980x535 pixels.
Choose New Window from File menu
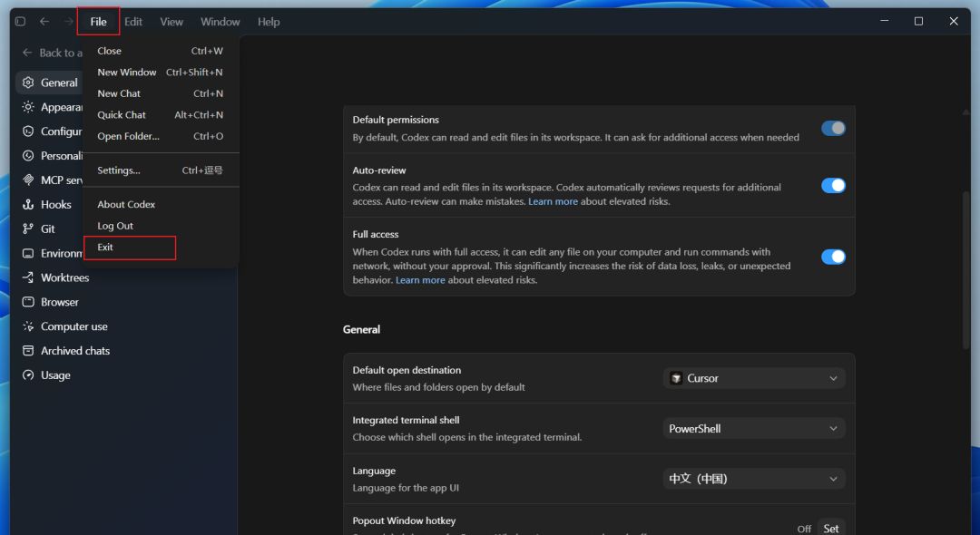[x=161, y=72]
